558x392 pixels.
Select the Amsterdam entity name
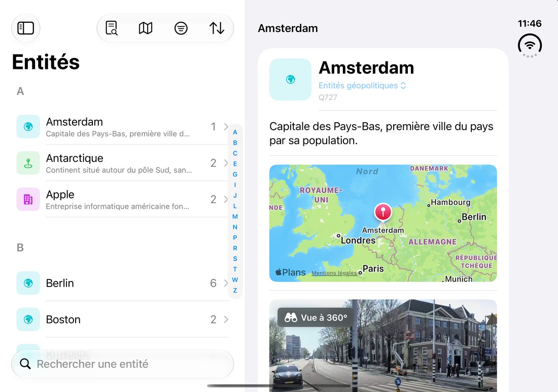[x=75, y=122]
